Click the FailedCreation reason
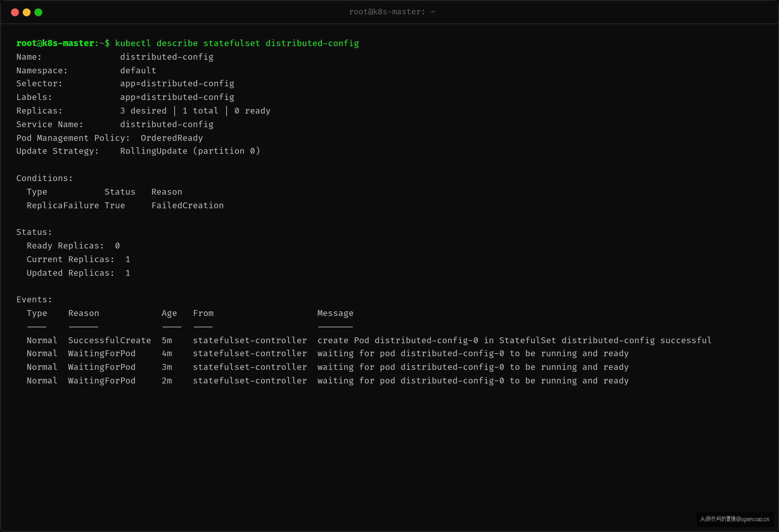 pyautogui.click(x=187, y=205)
